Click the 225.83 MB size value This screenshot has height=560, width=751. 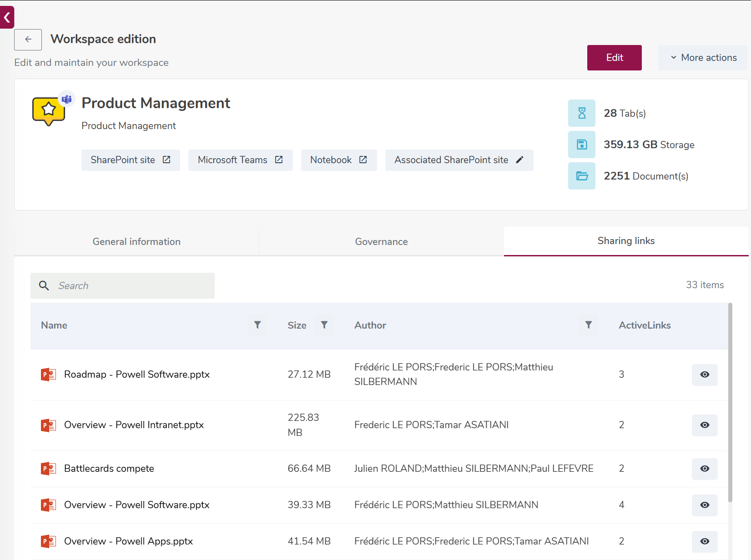point(303,425)
